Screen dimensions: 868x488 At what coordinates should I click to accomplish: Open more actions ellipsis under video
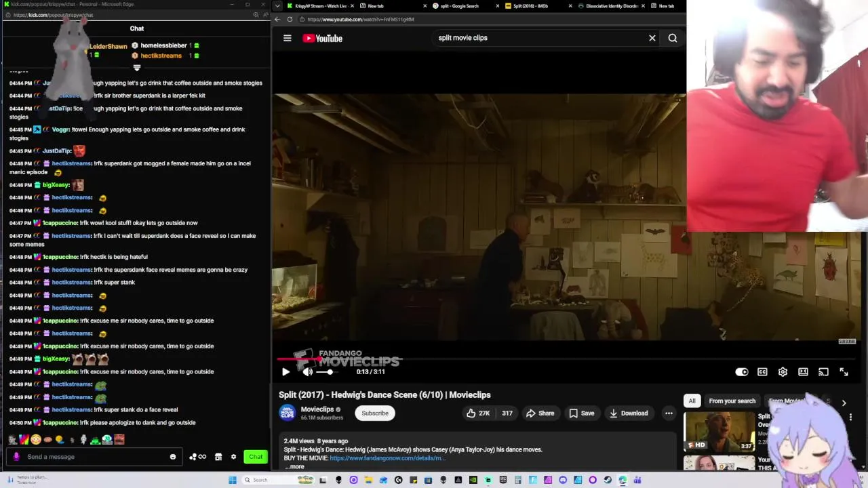pos(669,413)
